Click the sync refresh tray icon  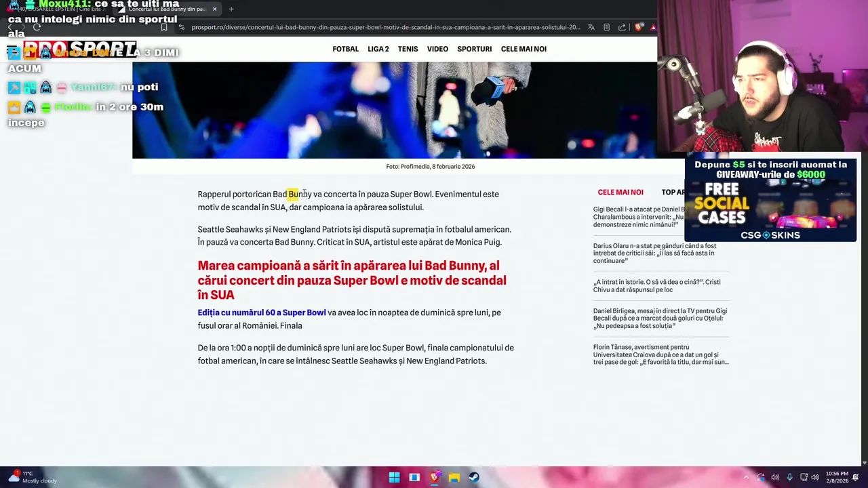click(761, 477)
